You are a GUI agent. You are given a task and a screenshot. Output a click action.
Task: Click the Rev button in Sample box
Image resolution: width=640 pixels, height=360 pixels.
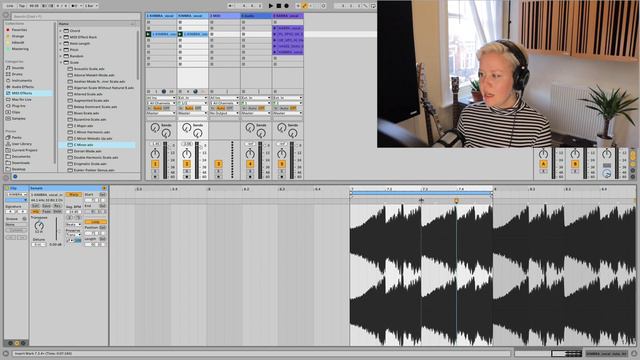tap(58, 206)
